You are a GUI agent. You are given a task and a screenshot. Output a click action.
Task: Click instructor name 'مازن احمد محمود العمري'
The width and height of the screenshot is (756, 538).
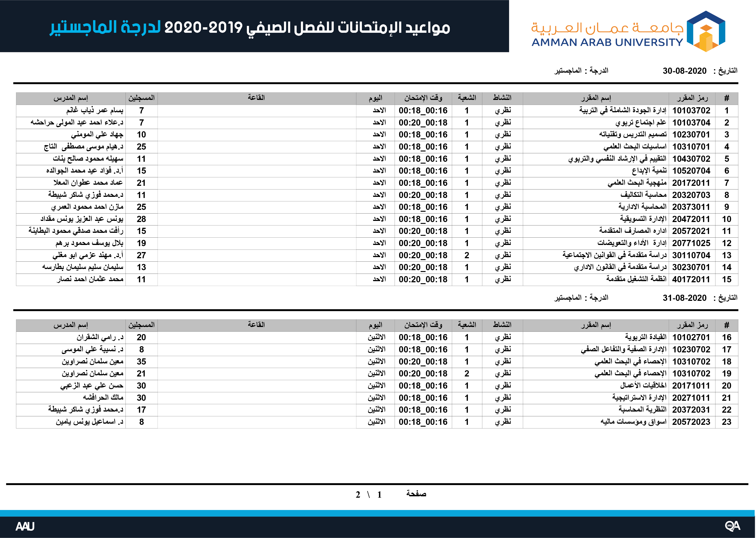click(87, 207)
